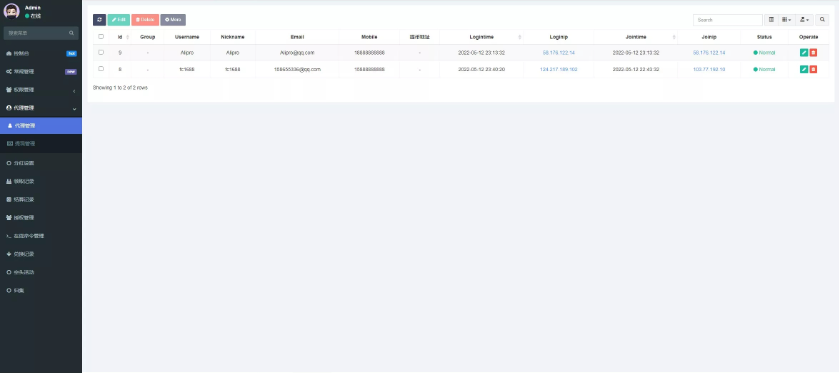Tick the checkbox for row Id 8

tap(101, 69)
